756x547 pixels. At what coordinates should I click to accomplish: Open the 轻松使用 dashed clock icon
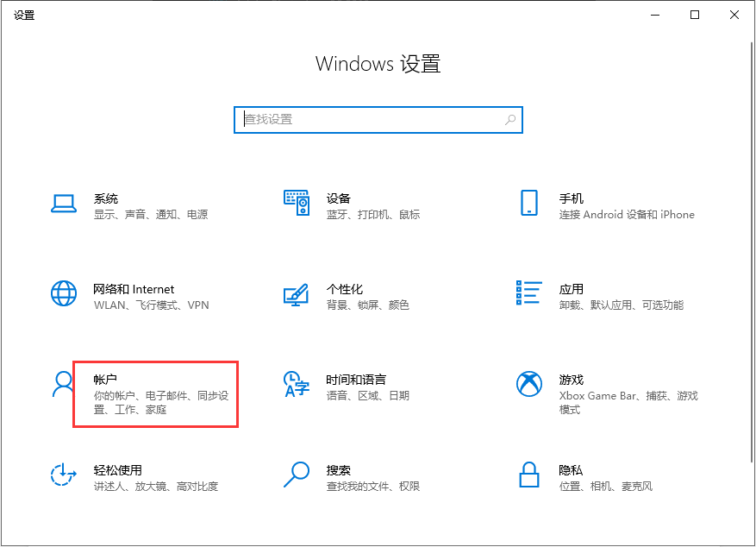point(64,475)
